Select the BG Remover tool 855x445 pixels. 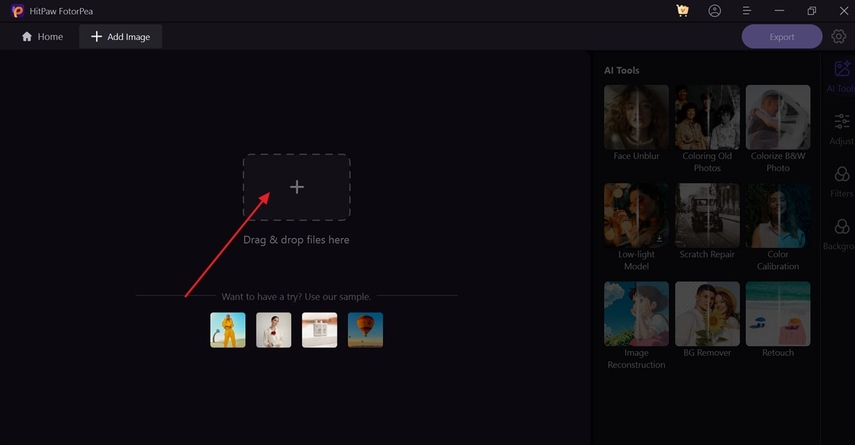(x=707, y=313)
